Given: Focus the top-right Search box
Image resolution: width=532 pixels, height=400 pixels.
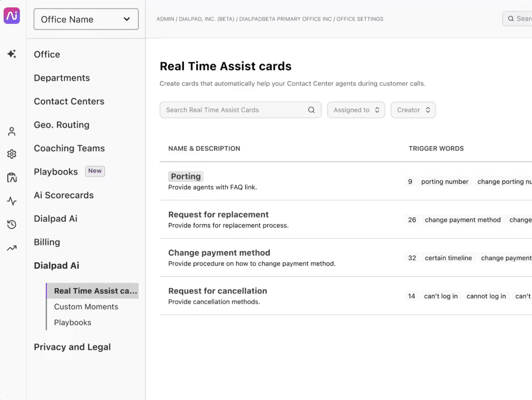Looking at the screenshot, I should coord(517,19).
